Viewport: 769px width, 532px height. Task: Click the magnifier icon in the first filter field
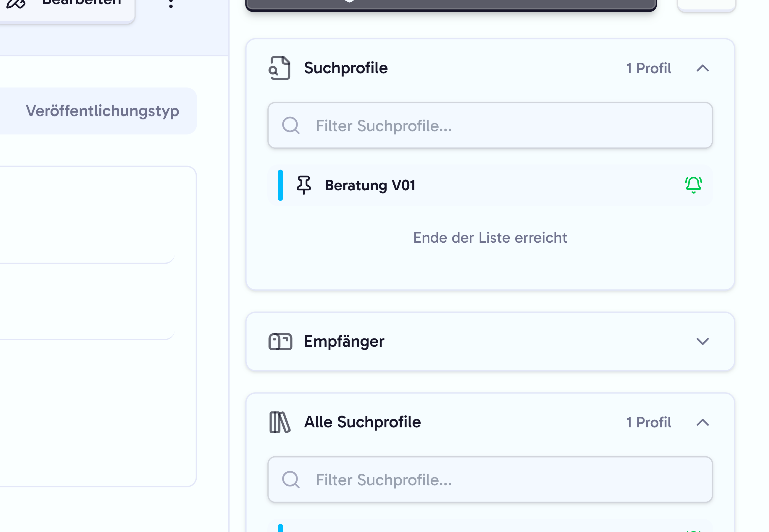[x=290, y=125]
